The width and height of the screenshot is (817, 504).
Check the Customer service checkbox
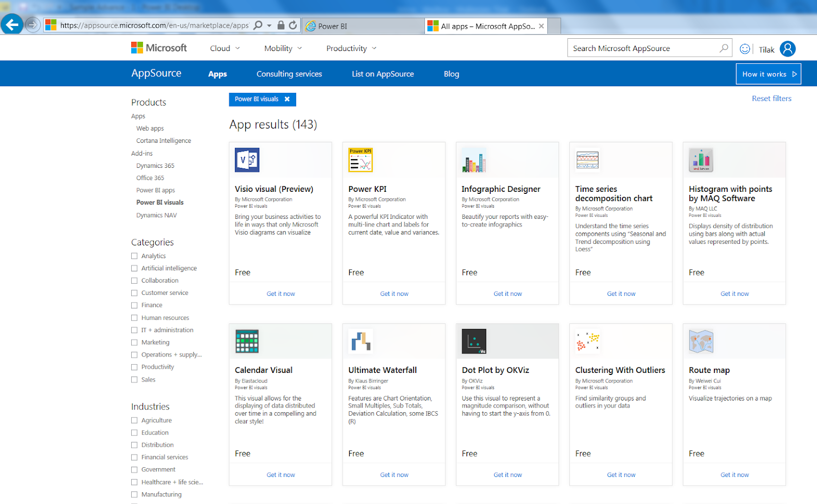tap(134, 293)
